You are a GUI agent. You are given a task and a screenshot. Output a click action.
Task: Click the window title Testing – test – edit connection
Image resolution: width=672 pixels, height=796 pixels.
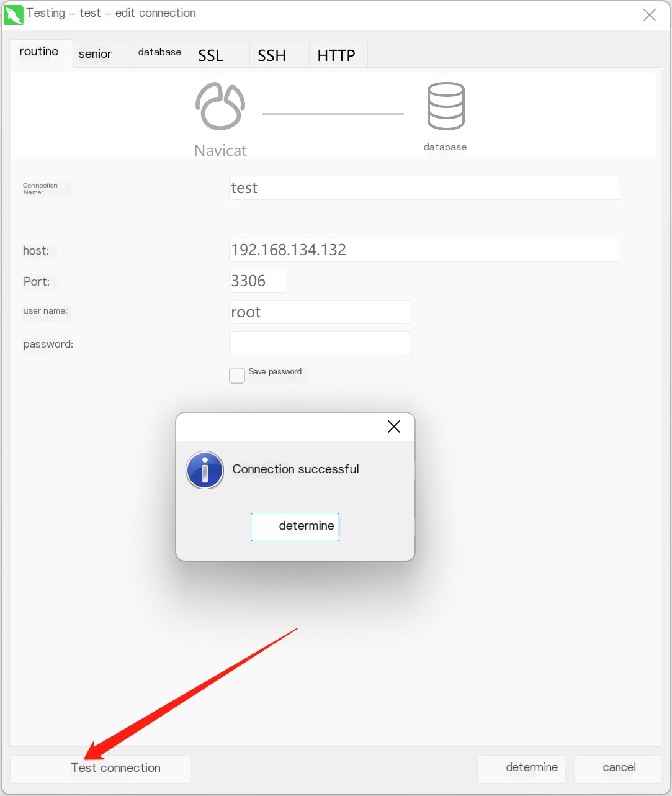coord(111,13)
